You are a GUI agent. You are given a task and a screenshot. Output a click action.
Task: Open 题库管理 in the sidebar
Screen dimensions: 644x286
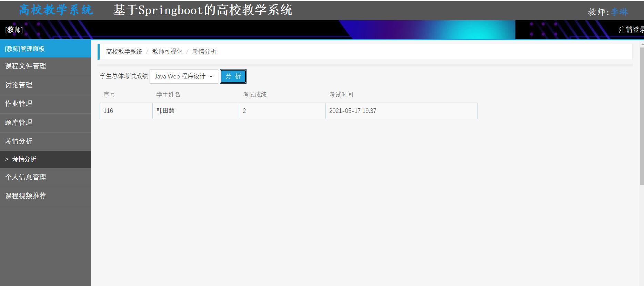point(46,123)
